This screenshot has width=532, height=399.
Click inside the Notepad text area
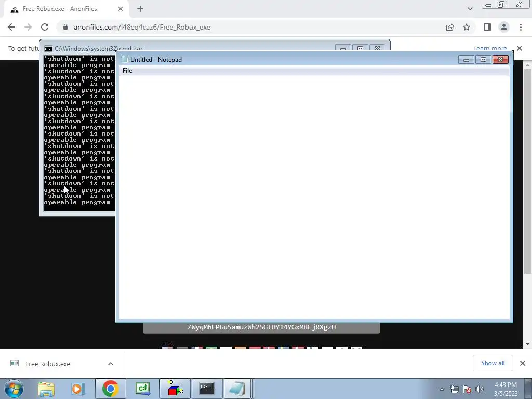pyautogui.click(x=314, y=197)
